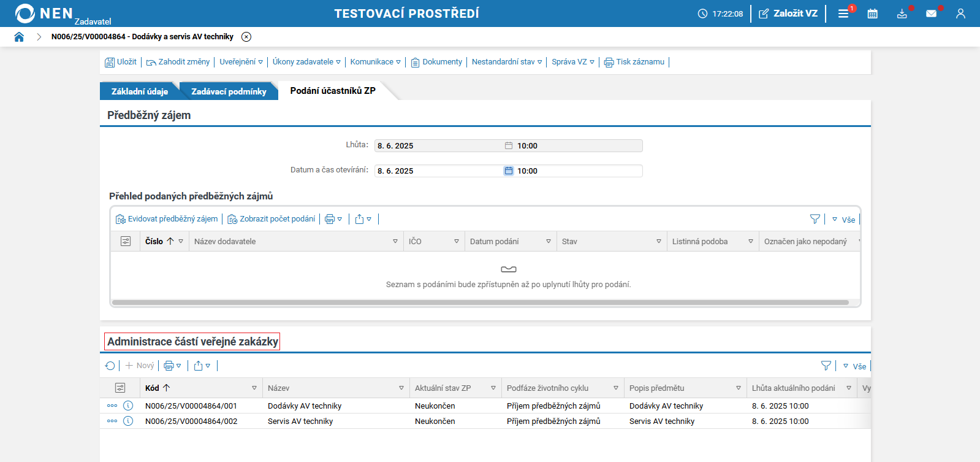Screen dimensions: 980x462
Task: Click the Založit VZ button
Action: pos(788,13)
